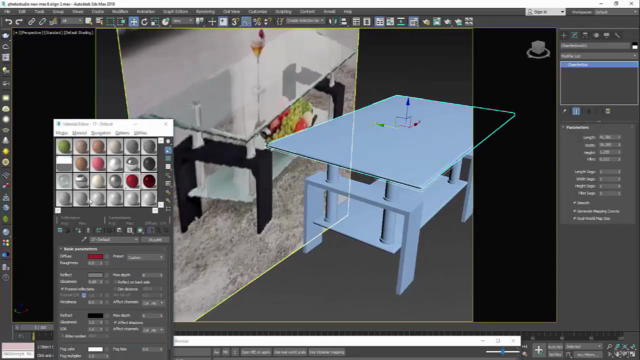Enable Abbe number checkbox
This screenshot has height=360, width=640.
62,336
